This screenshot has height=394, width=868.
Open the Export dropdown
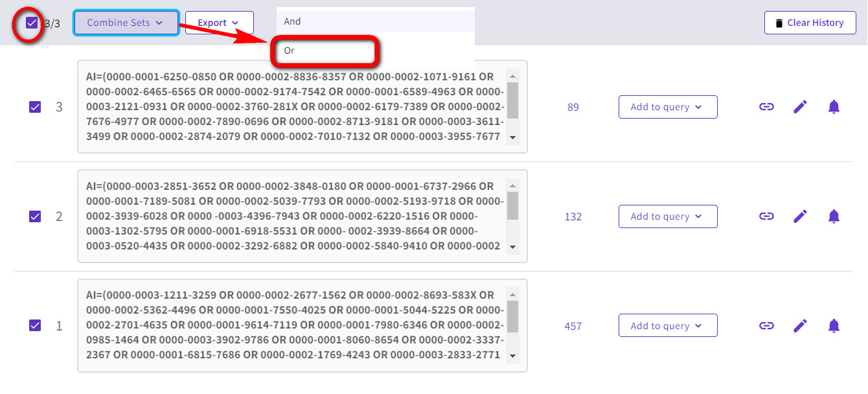click(x=219, y=23)
